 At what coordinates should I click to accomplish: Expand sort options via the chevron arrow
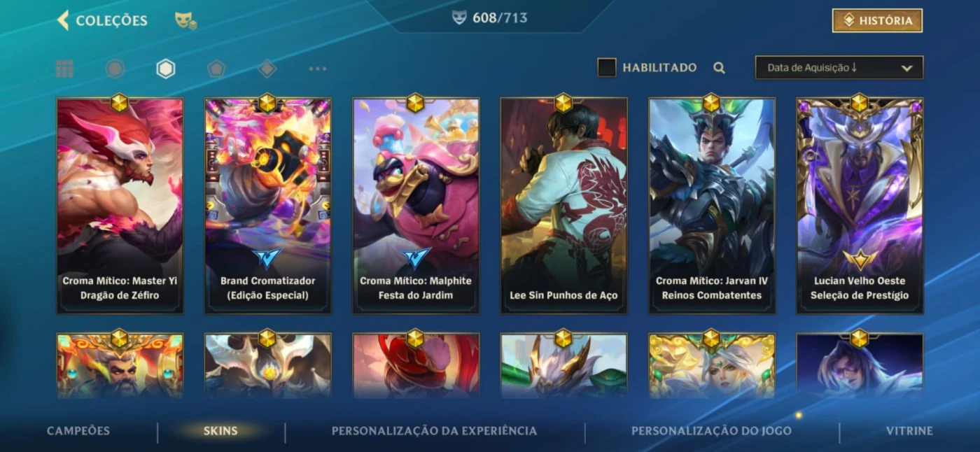coord(907,69)
